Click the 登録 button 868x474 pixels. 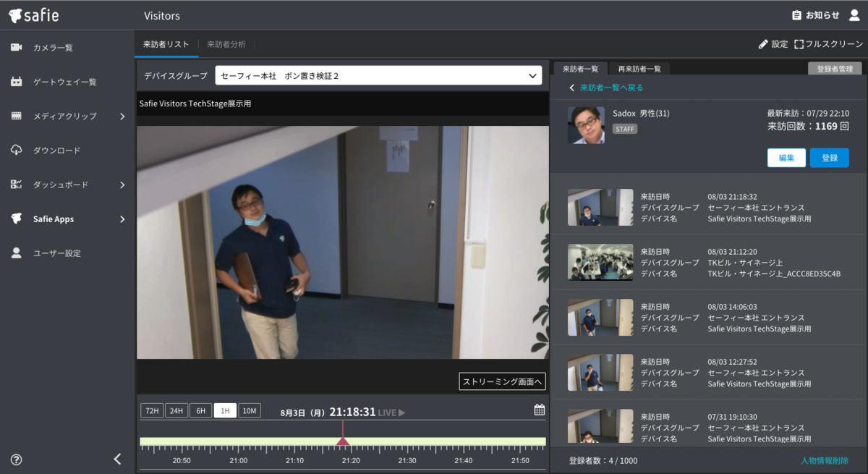click(x=830, y=158)
